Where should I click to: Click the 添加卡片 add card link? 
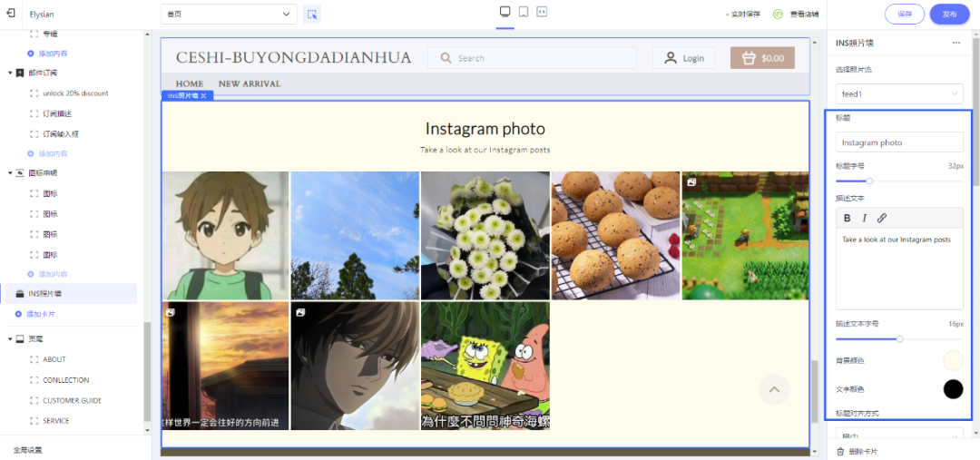[41, 314]
